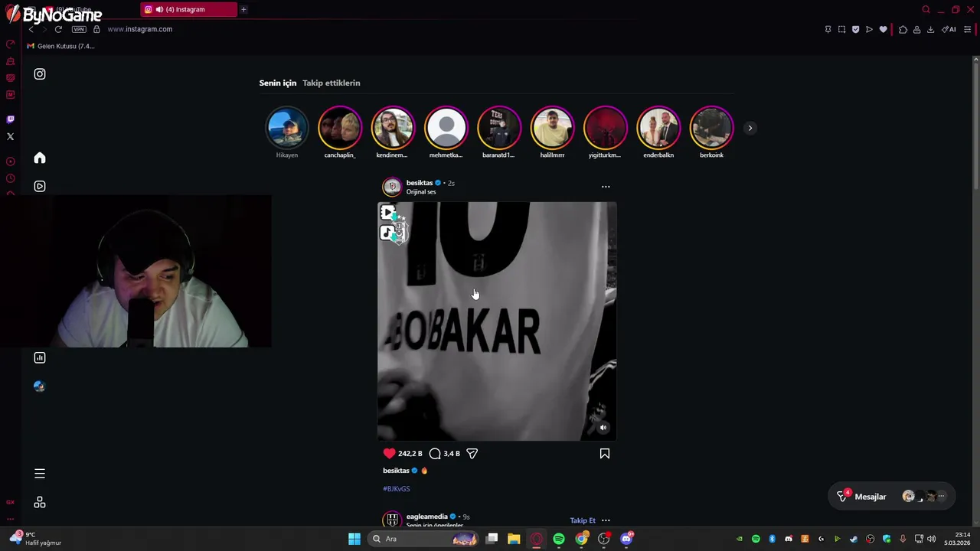980x551 pixels.
Task: Open the Reels section in sidebar
Action: click(40, 186)
